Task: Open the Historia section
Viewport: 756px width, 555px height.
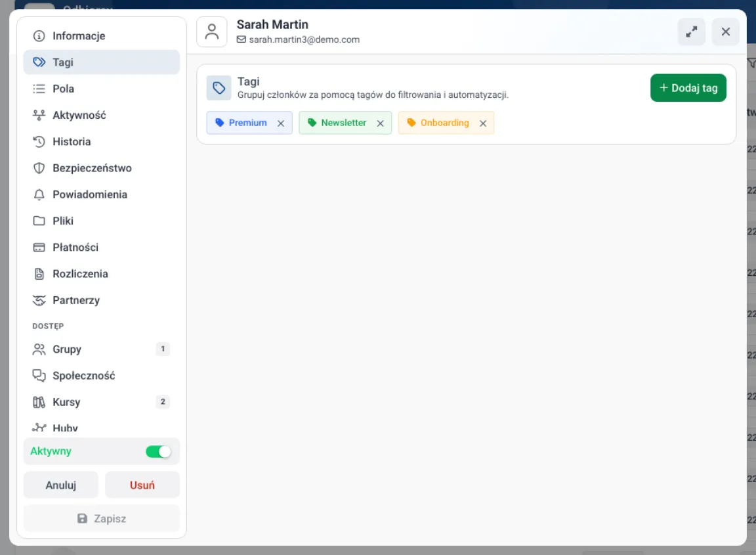Action: coord(101,141)
